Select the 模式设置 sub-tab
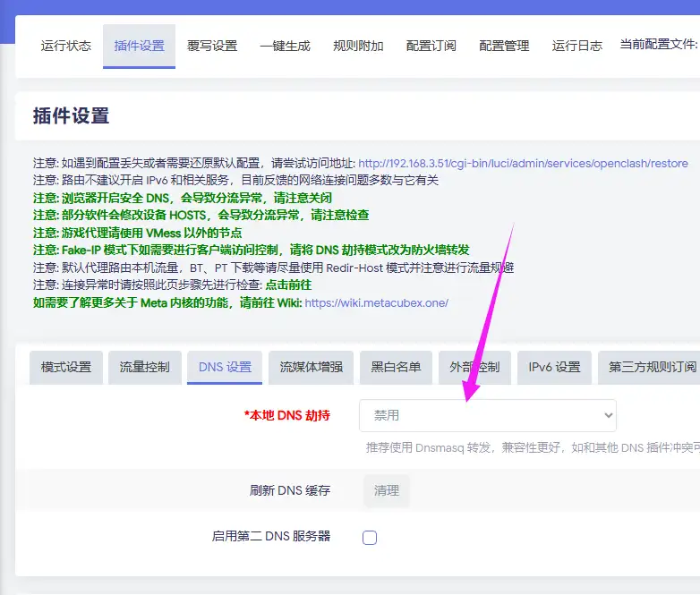This screenshot has width=700, height=595. point(66,367)
